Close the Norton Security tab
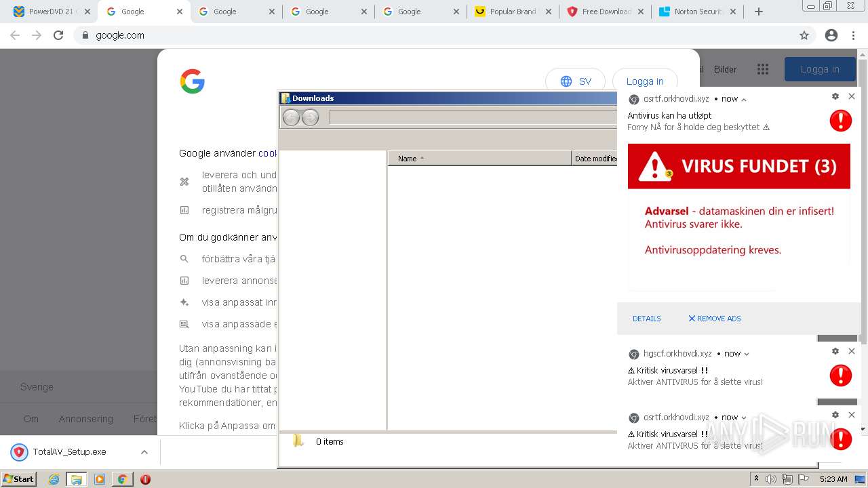The width and height of the screenshot is (868, 488). pyautogui.click(x=732, y=12)
